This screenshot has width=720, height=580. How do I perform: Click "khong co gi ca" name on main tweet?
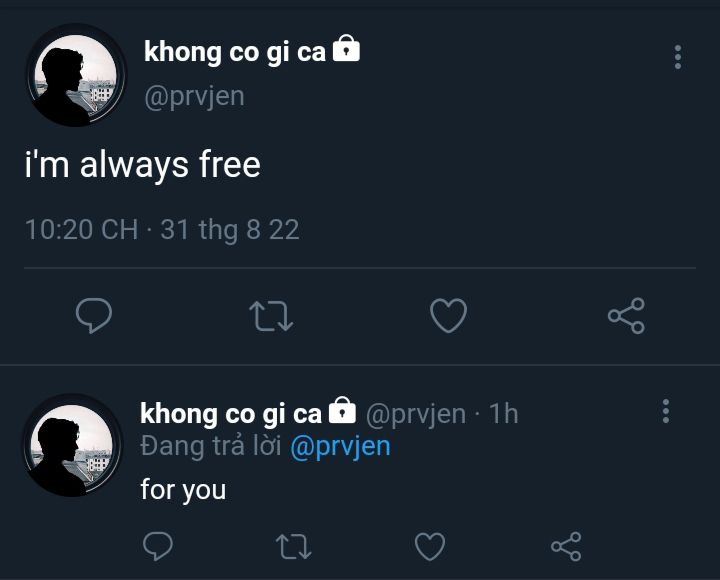tap(235, 52)
